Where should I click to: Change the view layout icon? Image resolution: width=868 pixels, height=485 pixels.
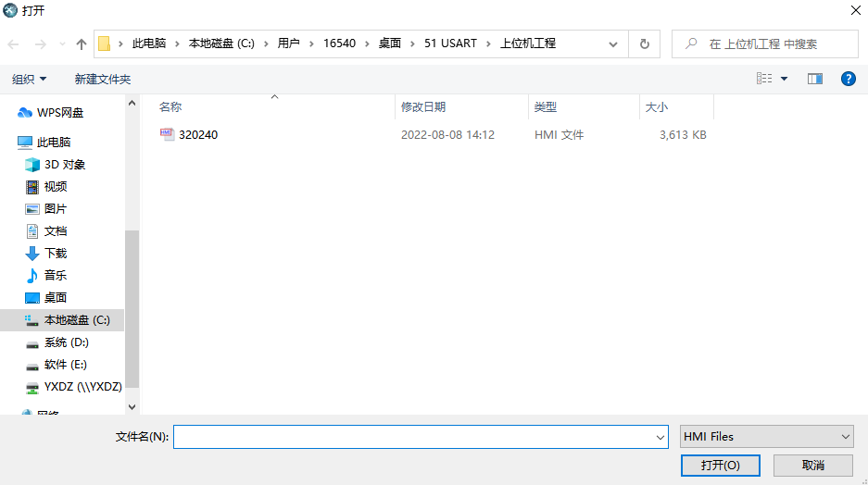[764, 79]
